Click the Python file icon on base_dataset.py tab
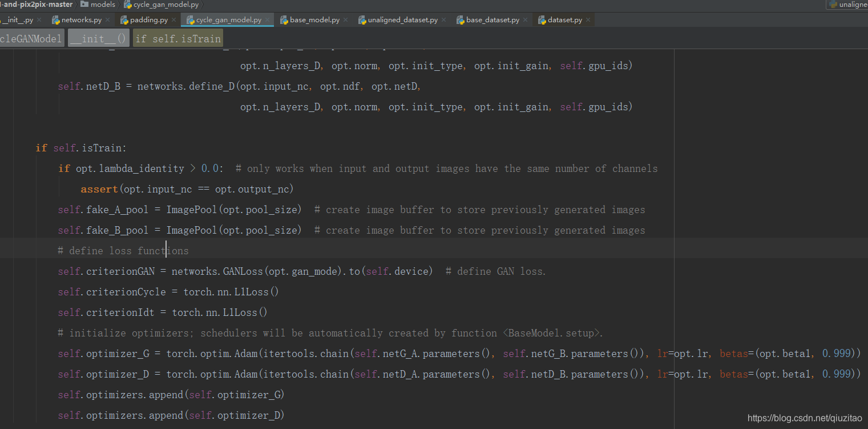The image size is (868, 429). 461,20
